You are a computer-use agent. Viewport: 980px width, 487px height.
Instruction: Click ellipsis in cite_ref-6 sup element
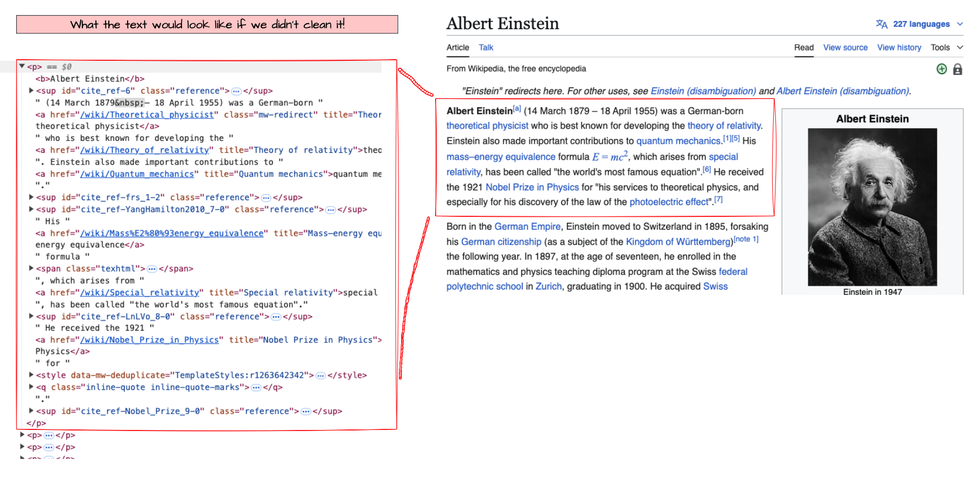tap(236, 91)
